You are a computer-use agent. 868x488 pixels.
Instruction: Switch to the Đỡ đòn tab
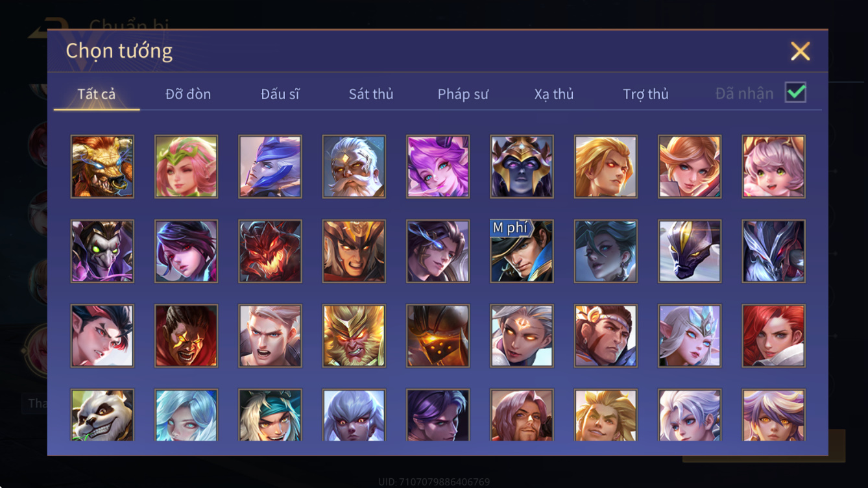click(188, 94)
